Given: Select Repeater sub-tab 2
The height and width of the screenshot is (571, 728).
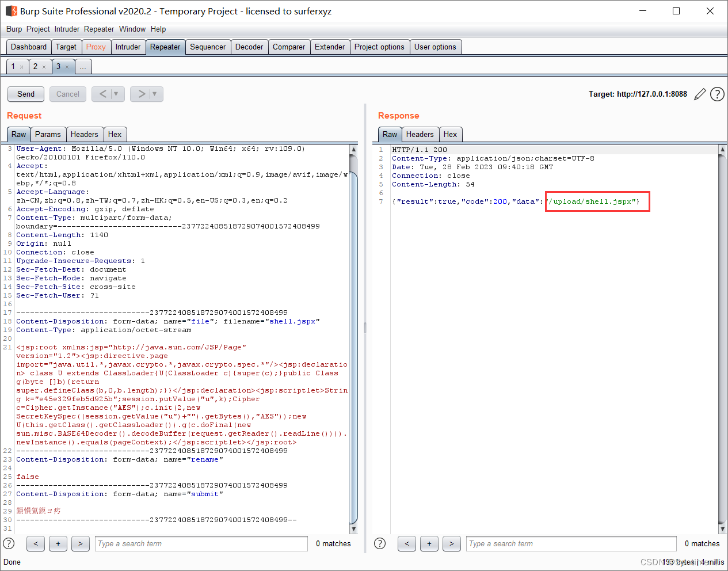Looking at the screenshot, I should (35, 67).
